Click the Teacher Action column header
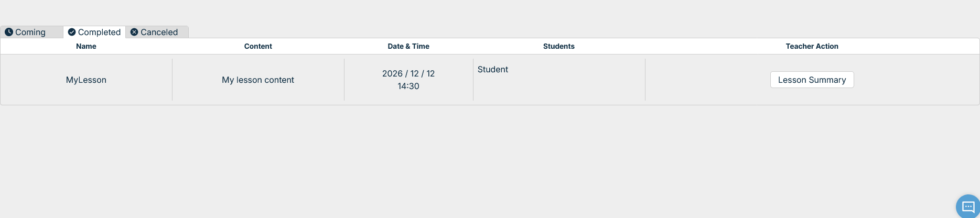The width and height of the screenshot is (980, 218). tap(812, 46)
